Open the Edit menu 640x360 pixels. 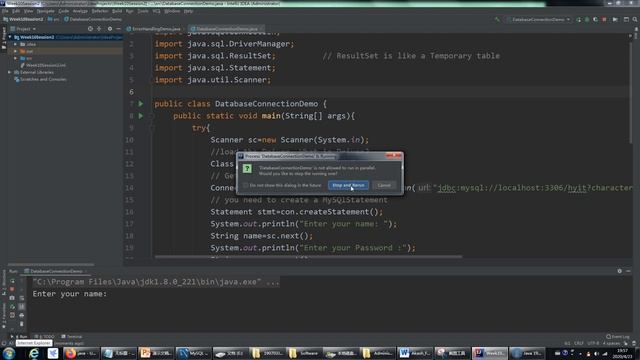16,11
